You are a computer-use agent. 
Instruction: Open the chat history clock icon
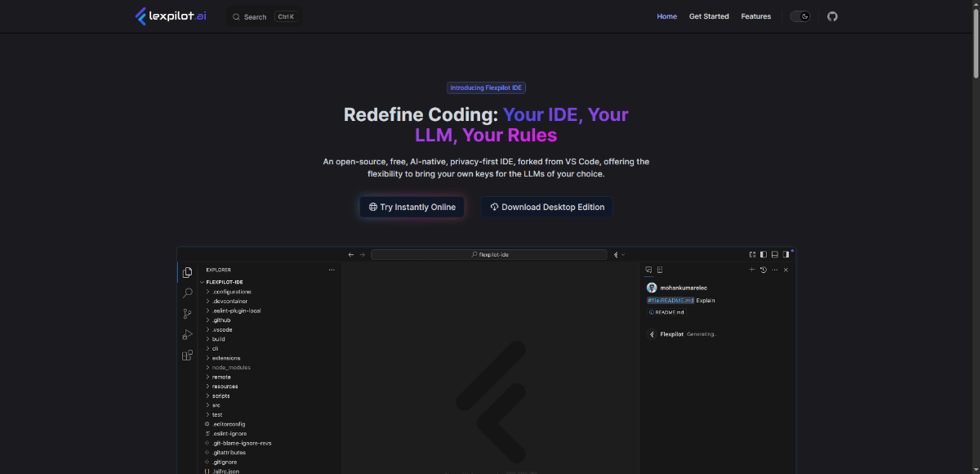763,270
